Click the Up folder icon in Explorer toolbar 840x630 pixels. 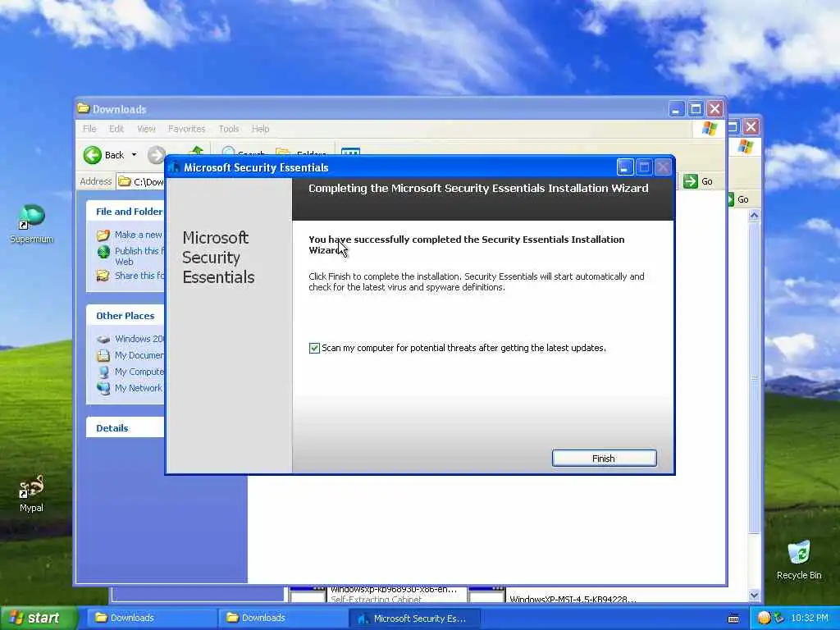click(196, 151)
